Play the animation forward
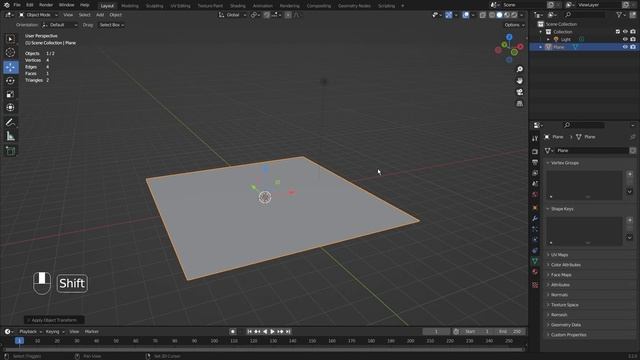This screenshot has width=640, height=360. tap(273, 332)
